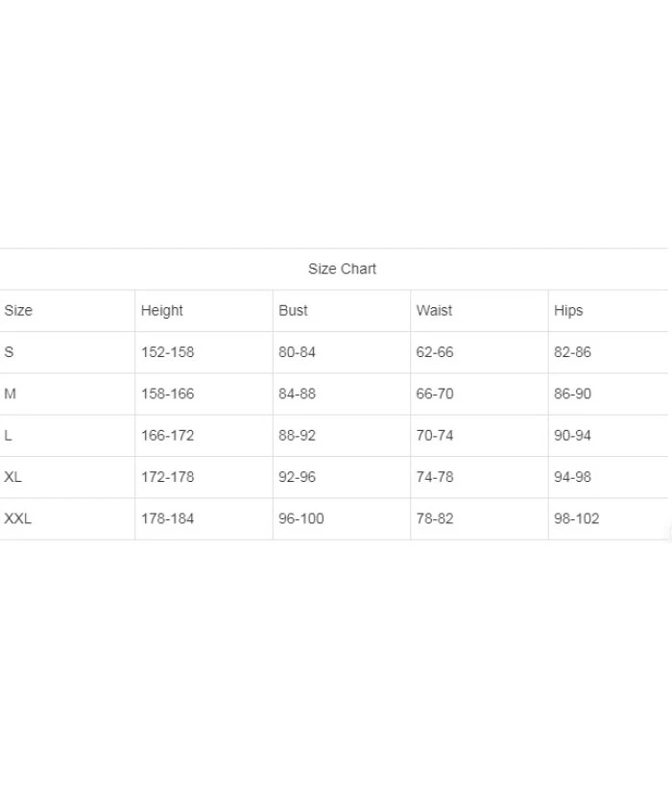
Task: Select the XXL size row label
Action: point(17,518)
